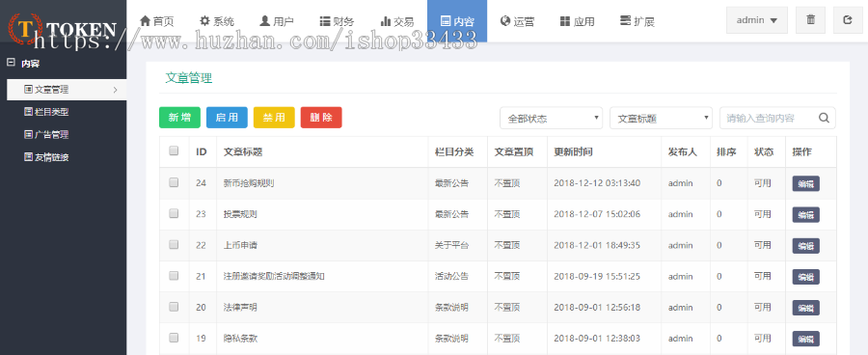The width and height of the screenshot is (868, 355).
Task: Click the TOKEN logo
Action: click(63, 28)
